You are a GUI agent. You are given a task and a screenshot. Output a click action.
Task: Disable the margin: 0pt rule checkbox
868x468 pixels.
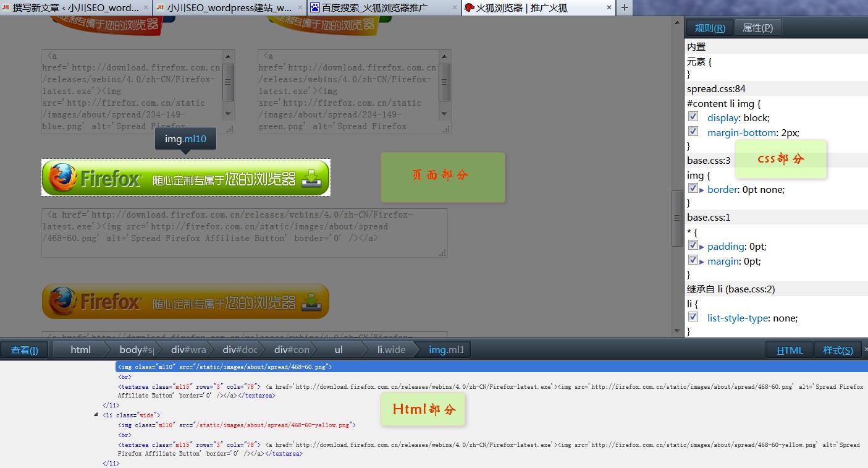coord(694,260)
